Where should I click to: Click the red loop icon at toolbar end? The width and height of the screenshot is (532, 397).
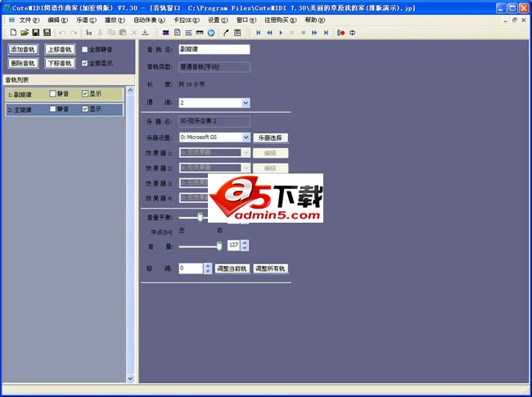[x=353, y=33]
